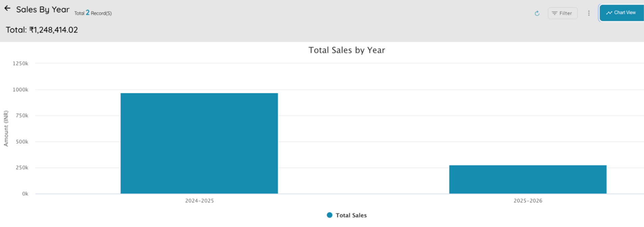The width and height of the screenshot is (644, 227).
Task: Refresh the Sales By Year report
Action: coord(537,13)
